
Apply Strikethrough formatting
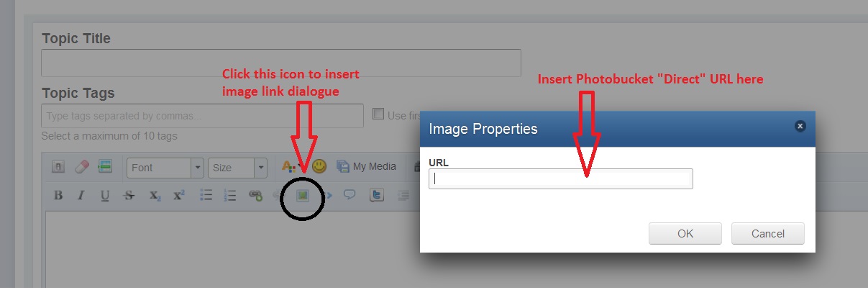[129, 195]
